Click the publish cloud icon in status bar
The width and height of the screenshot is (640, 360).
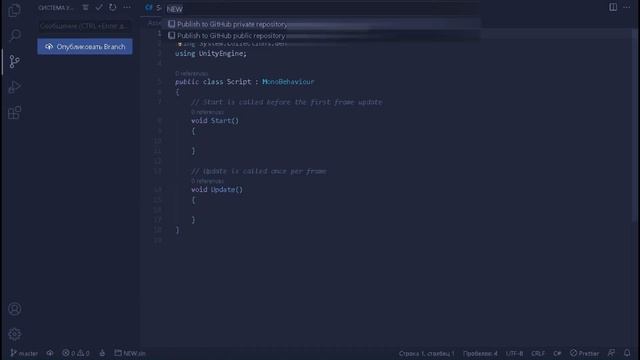coord(50,353)
